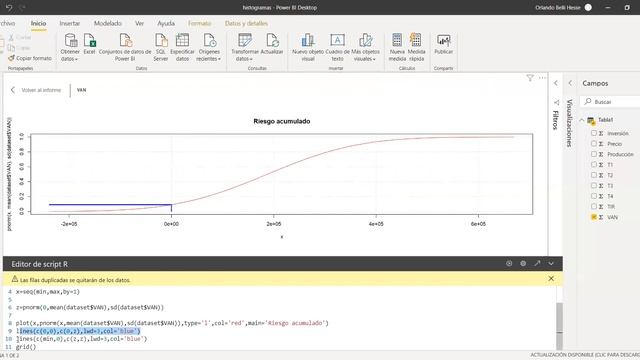This screenshot has width=640, height=360.
Task: Switch to the Insertar tab
Action: (x=70, y=23)
